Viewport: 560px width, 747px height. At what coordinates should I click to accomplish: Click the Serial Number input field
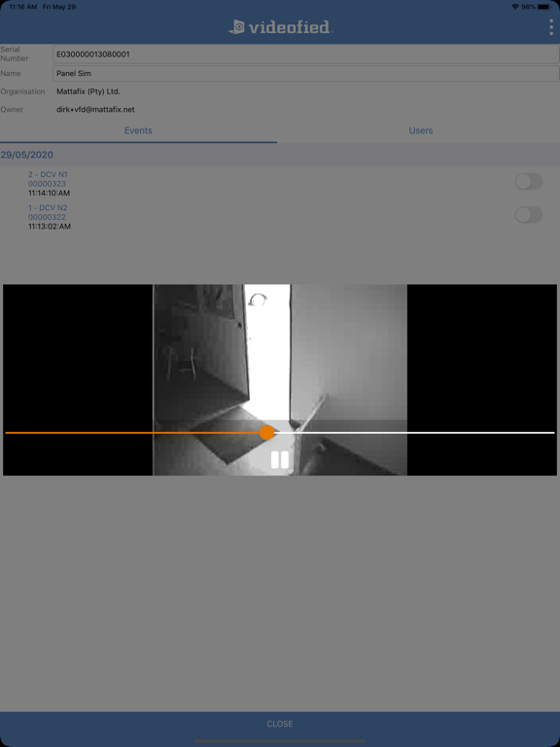305,54
